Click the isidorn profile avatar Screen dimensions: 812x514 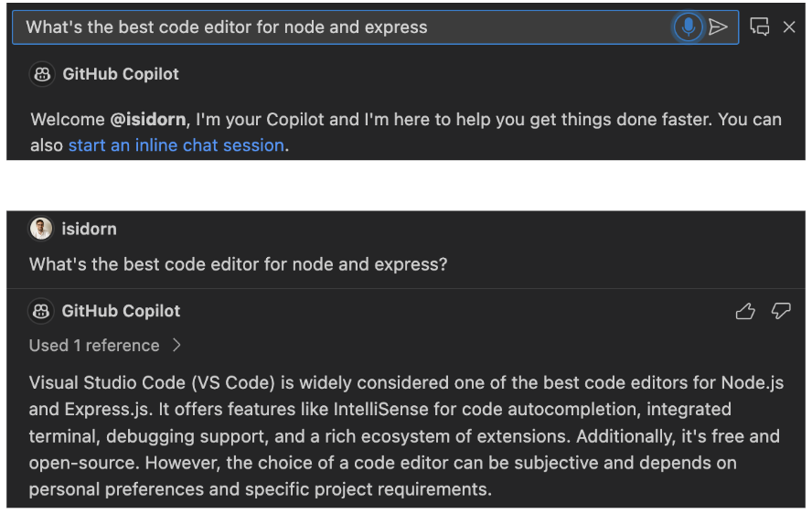click(x=41, y=229)
